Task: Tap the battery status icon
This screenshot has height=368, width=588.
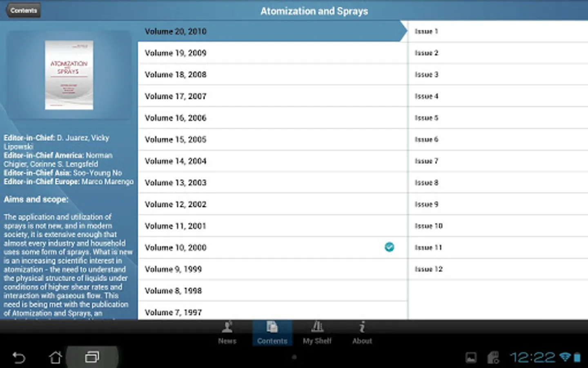Action: (x=577, y=358)
